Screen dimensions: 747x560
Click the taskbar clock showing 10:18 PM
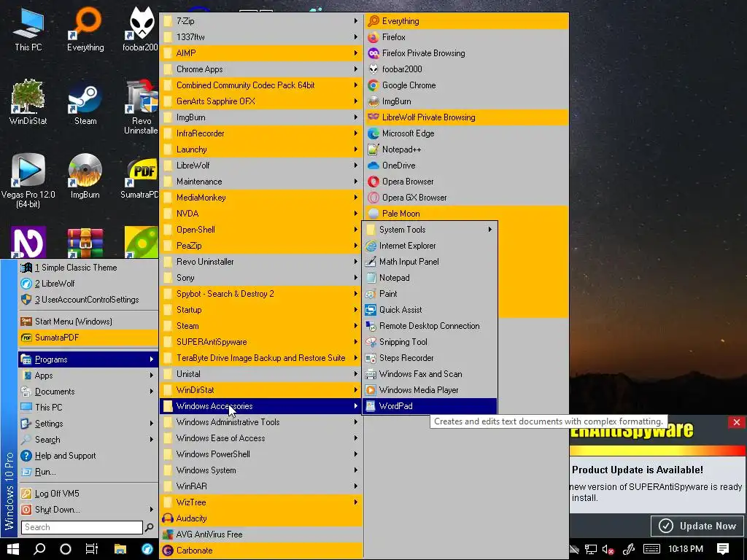(686, 549)
